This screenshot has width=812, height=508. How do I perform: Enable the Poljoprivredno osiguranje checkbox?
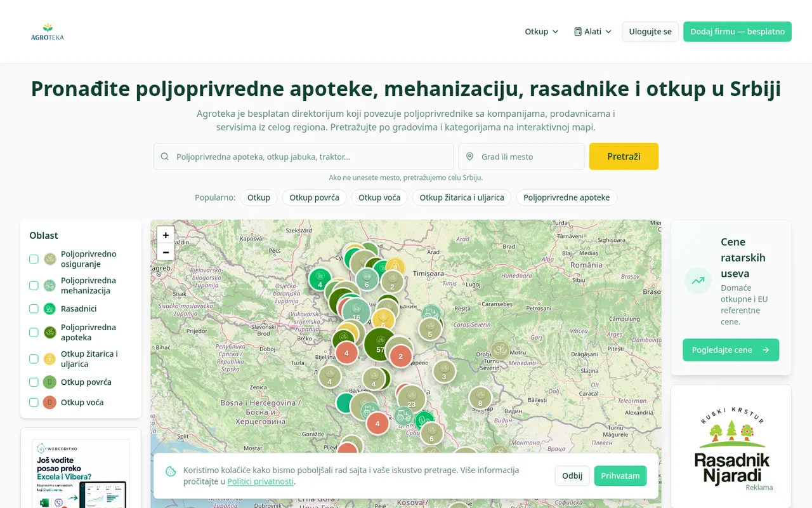pos(34,259)
